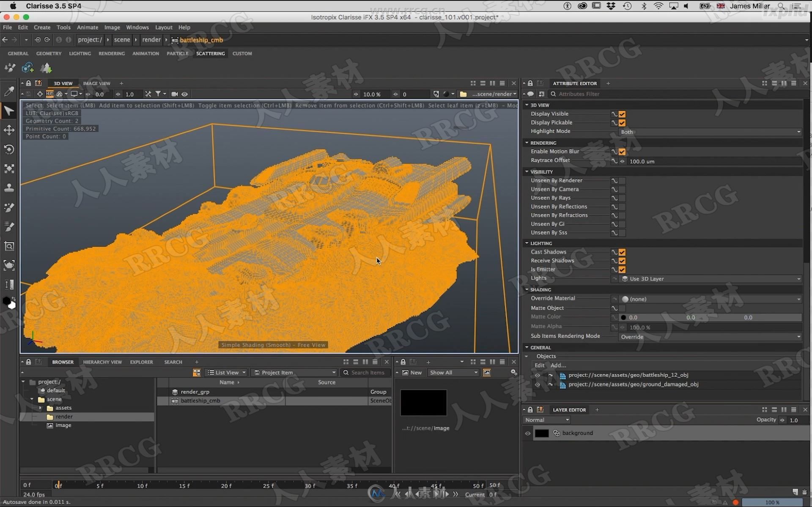Expand the Visibility section properties
This screenshot has width=812, height=507.
[x=526, y=171]
